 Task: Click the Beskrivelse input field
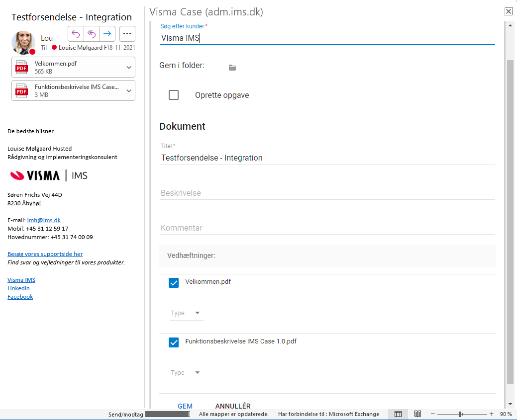[327, 193]
